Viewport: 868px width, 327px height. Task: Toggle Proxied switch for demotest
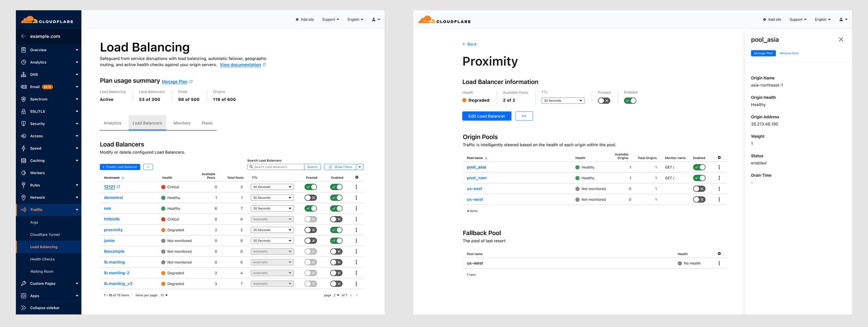coord(311,198)
